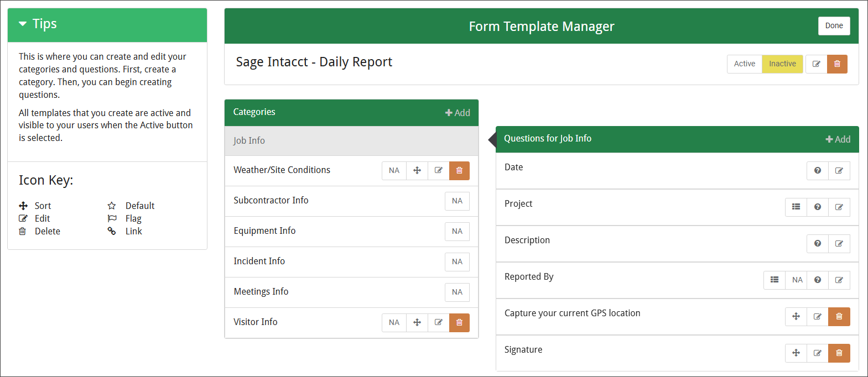Viewport: 868px width, 377px height.
Task: Click the Description question label
Action: point(527,240)
